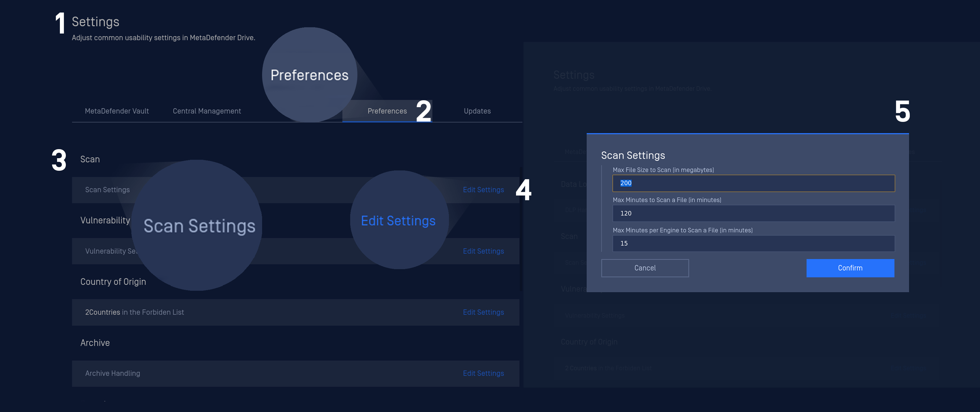Screen dimensions: 980x412
Task: Click the Country of Origin section heading
Action: pyautogui.click(x=113, y=282)
